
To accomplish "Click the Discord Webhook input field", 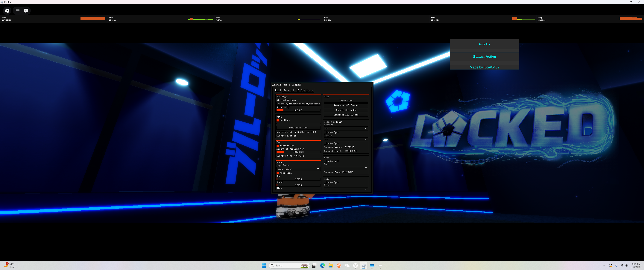I will click(298, 104).
